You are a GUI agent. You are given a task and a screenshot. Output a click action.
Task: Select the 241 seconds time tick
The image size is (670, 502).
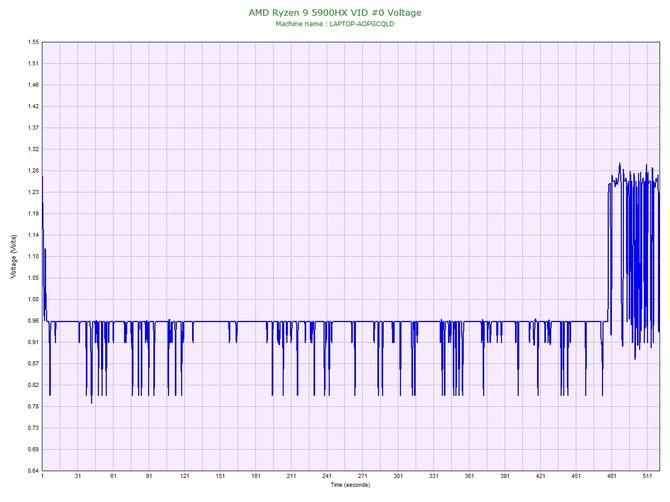tap(327, 476)
